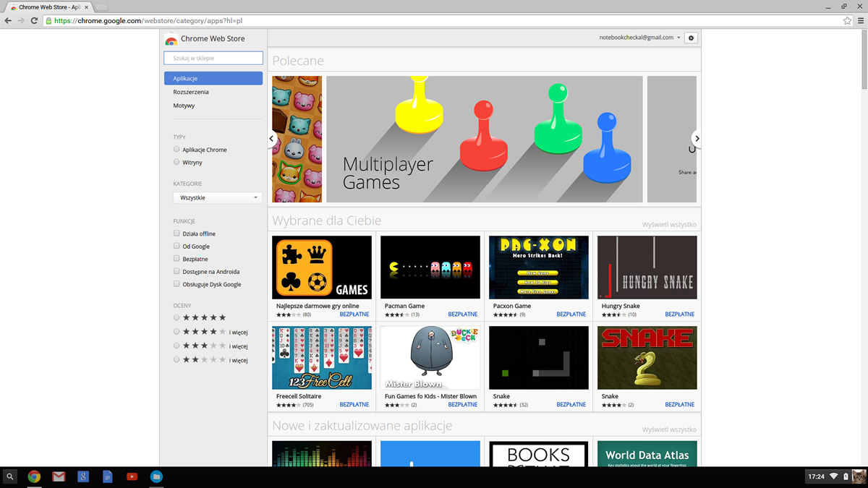Click the browser forward arrow
This screenshot has width=868, height=488.
click(21, 21)
